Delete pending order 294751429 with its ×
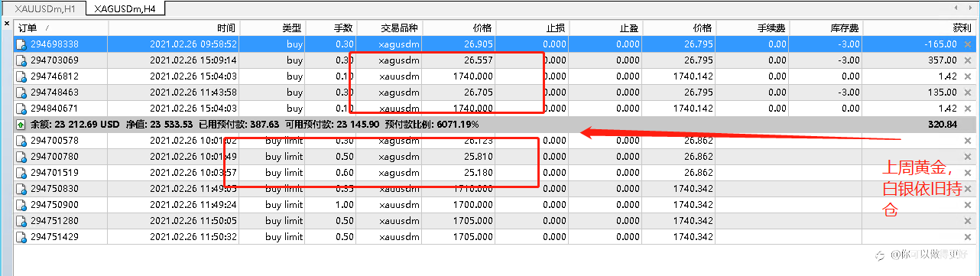 pyautogui.click(x=967, y=237)
